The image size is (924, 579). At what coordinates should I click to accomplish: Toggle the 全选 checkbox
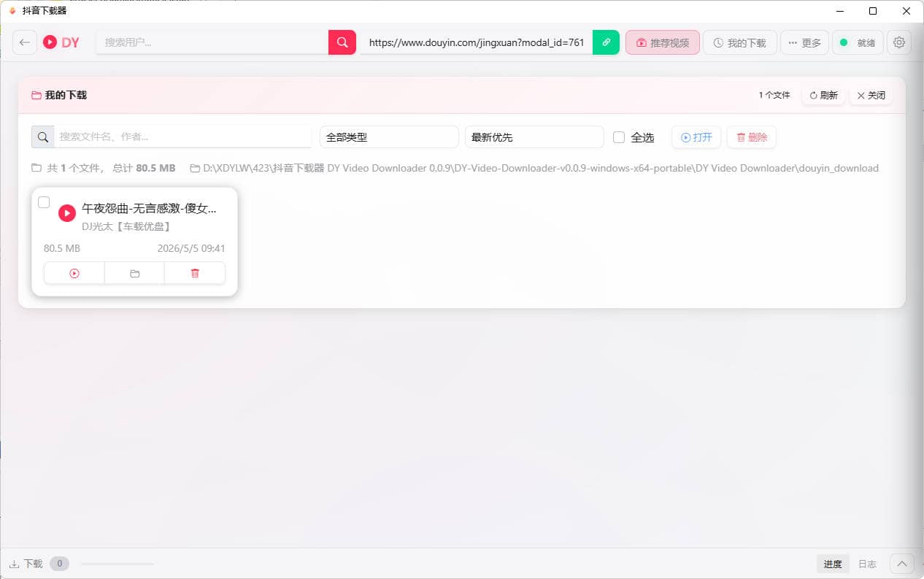point(619,137)
